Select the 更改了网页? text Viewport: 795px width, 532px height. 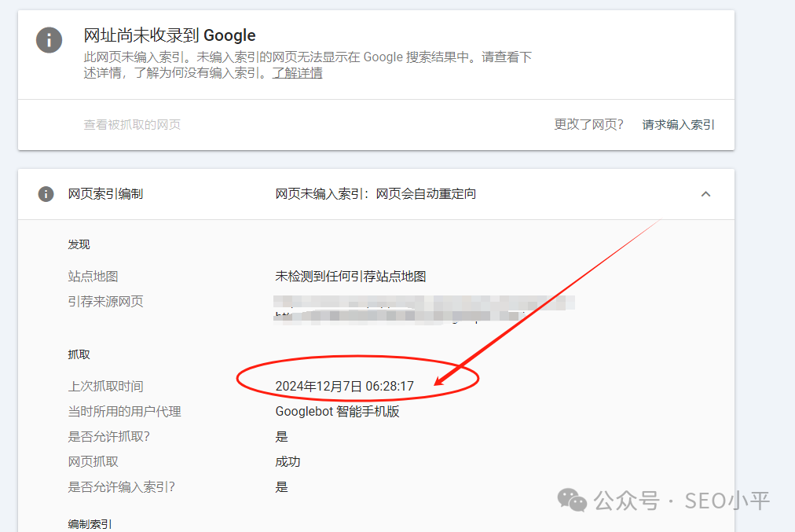(x=588, y=125)
